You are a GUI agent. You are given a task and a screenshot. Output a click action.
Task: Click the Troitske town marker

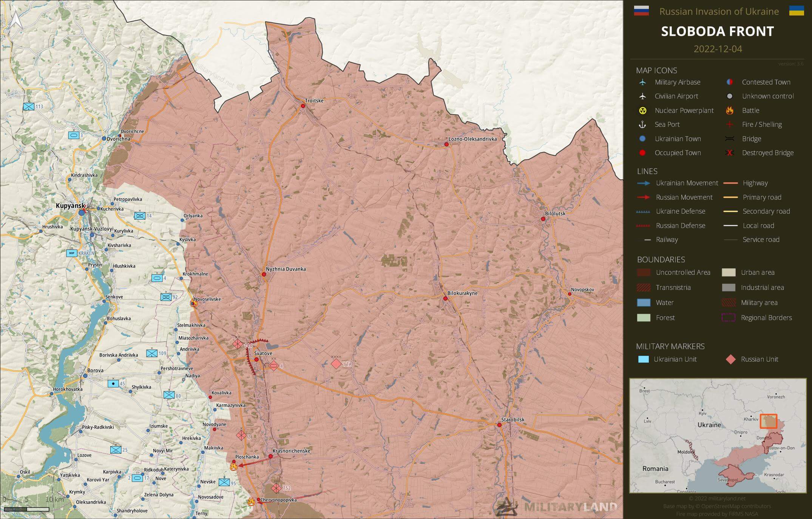[x=303, y=106]
